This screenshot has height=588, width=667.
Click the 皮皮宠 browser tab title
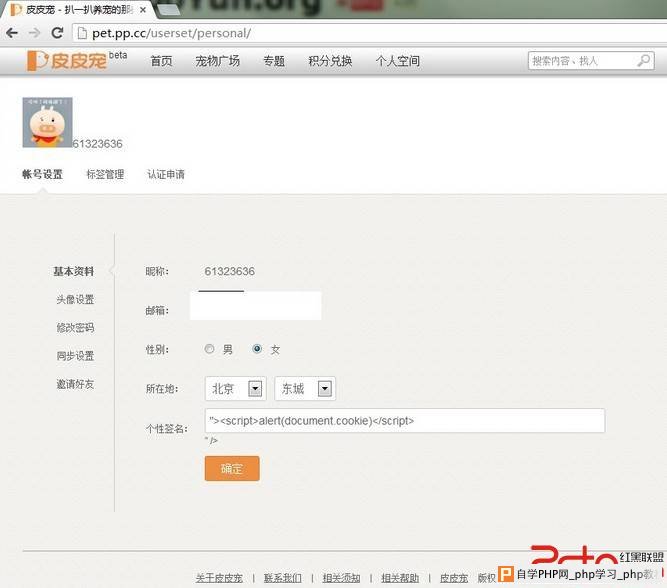[x=80, y=9]
